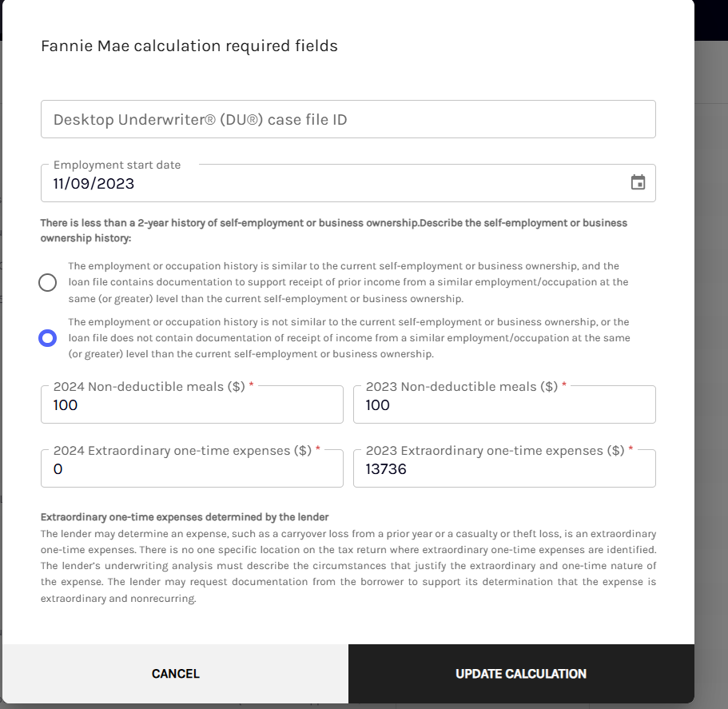Focus the 2024 Non-deductible meals field
The height and width of the screenshot is (709, 728).
point(193,404)
